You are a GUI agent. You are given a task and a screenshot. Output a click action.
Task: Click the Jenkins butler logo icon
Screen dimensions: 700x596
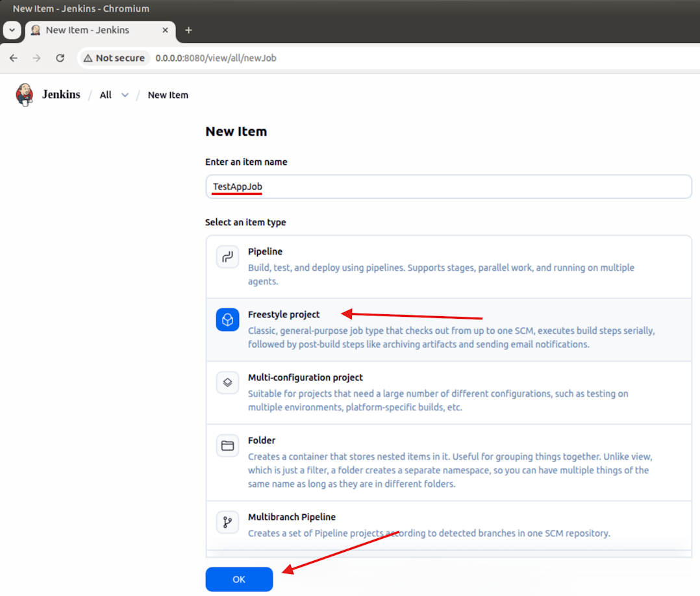[24, 95]
